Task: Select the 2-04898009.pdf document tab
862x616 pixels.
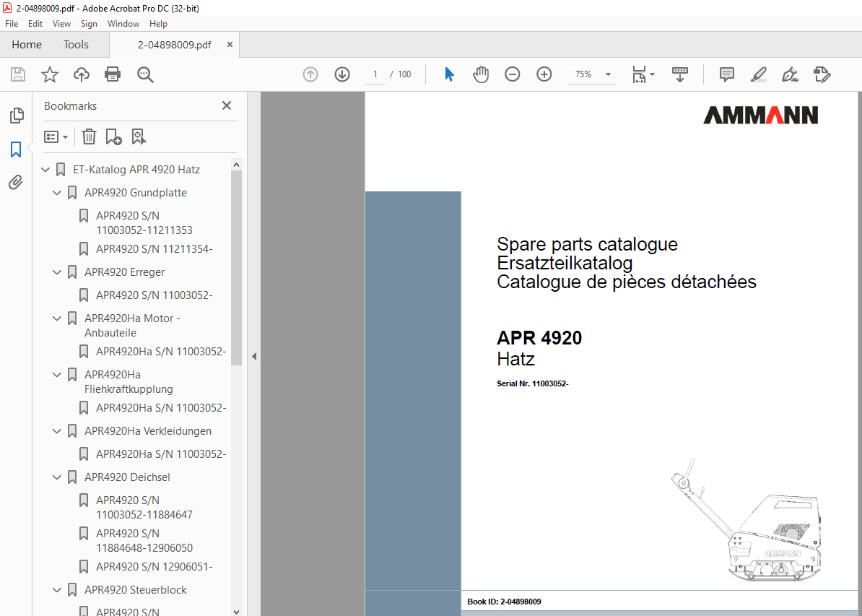Action: click(174, 45)
